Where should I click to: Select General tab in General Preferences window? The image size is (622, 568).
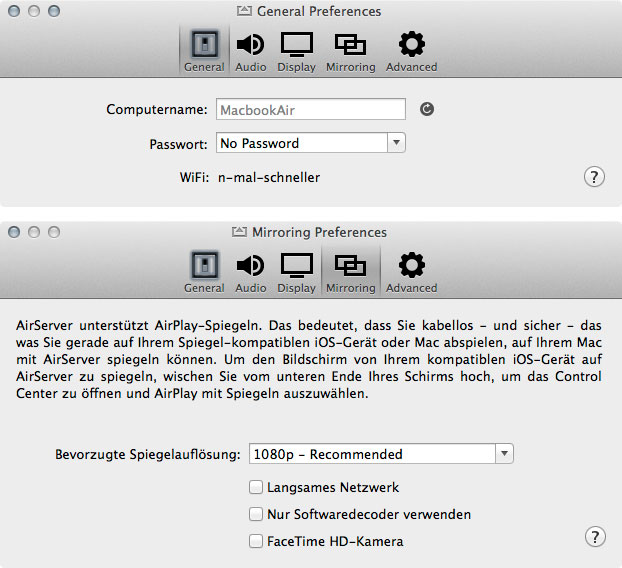(204, 51)
